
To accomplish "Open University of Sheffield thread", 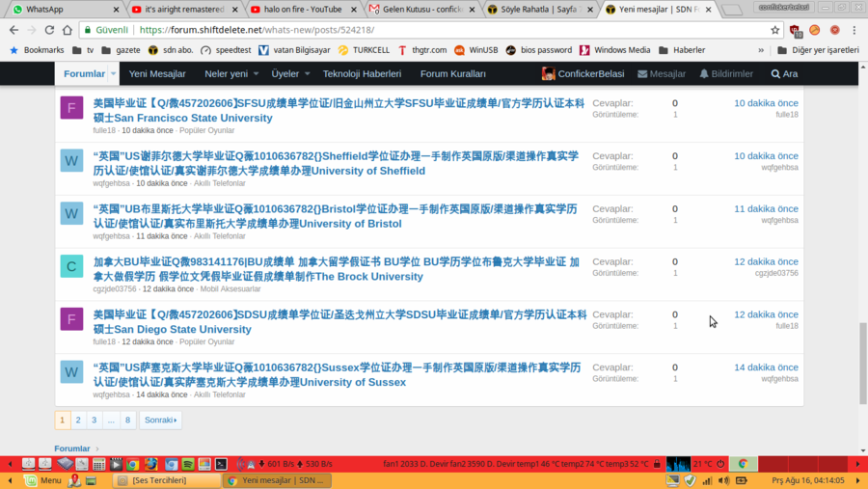I will click(336, 163).
